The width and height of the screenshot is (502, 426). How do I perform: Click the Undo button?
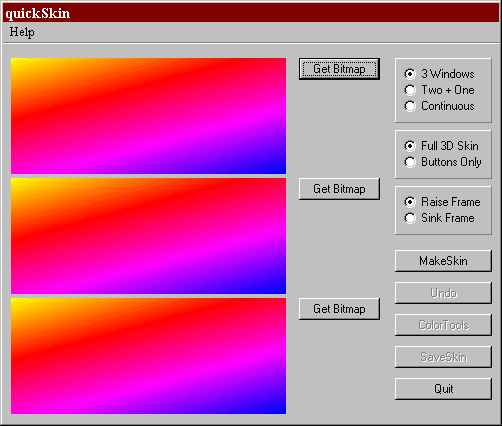click(443, 293)
